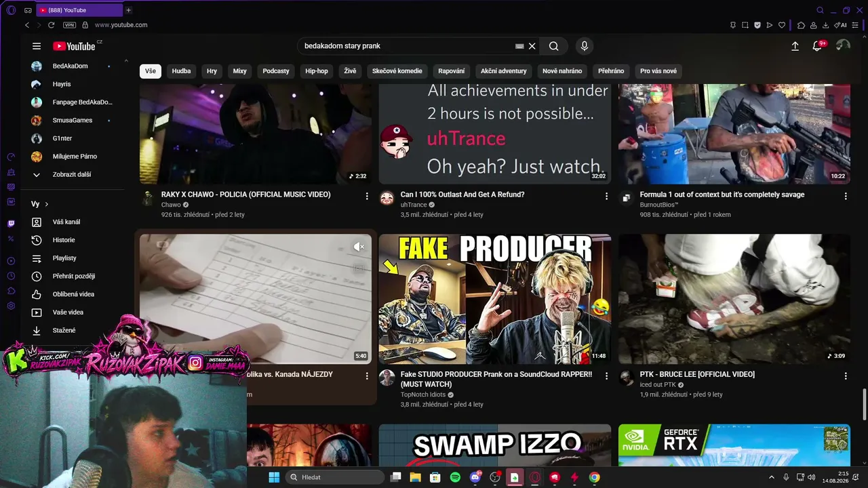This screenshot has width=868, height=488.
Task: Filter by Nově nahráno chip
Action: 562,71
